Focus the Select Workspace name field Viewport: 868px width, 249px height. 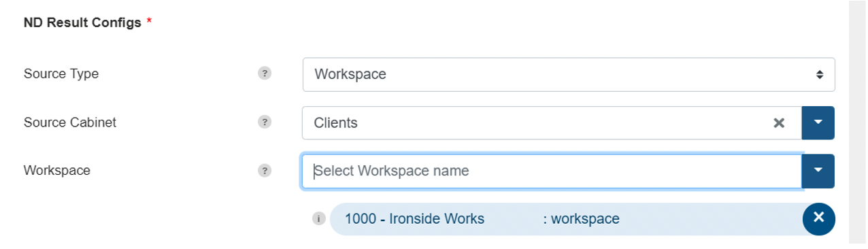click(552, 171)
